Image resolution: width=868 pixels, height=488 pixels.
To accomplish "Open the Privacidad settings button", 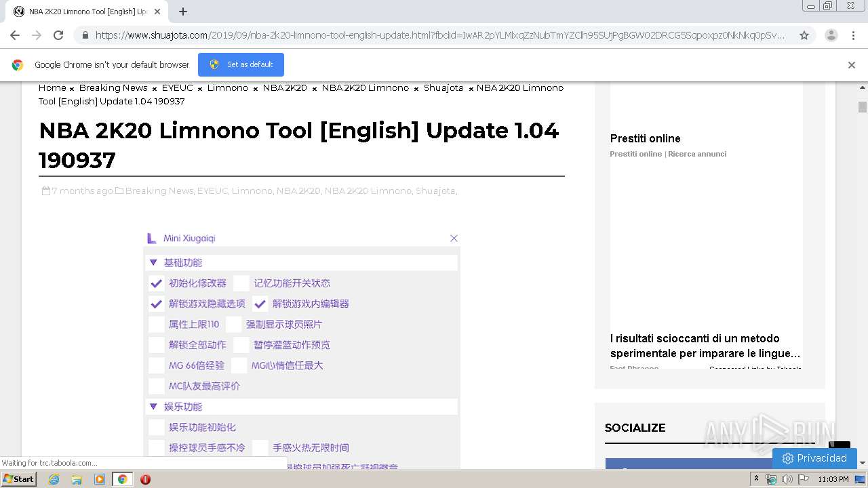I will point(814,459).
